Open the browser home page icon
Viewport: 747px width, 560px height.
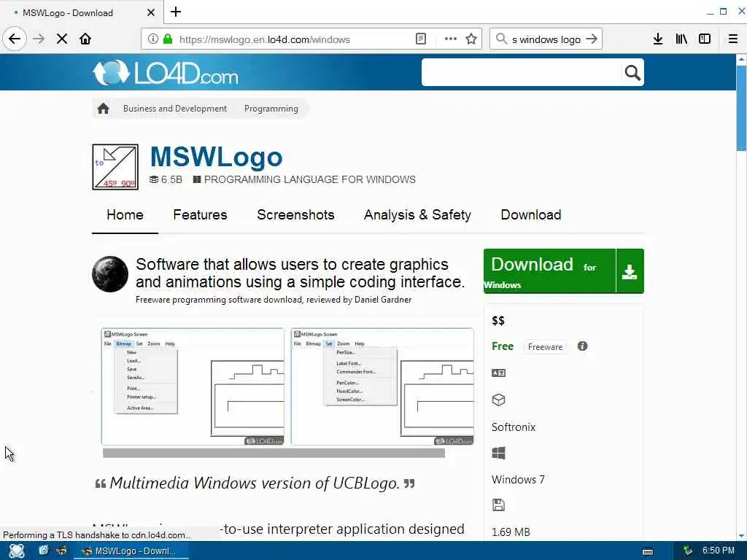(x=85, y=39)
